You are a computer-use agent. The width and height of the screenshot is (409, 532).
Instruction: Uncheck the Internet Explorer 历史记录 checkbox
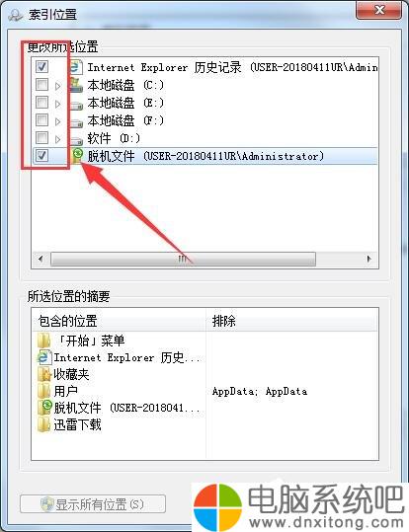pos(41,66)
